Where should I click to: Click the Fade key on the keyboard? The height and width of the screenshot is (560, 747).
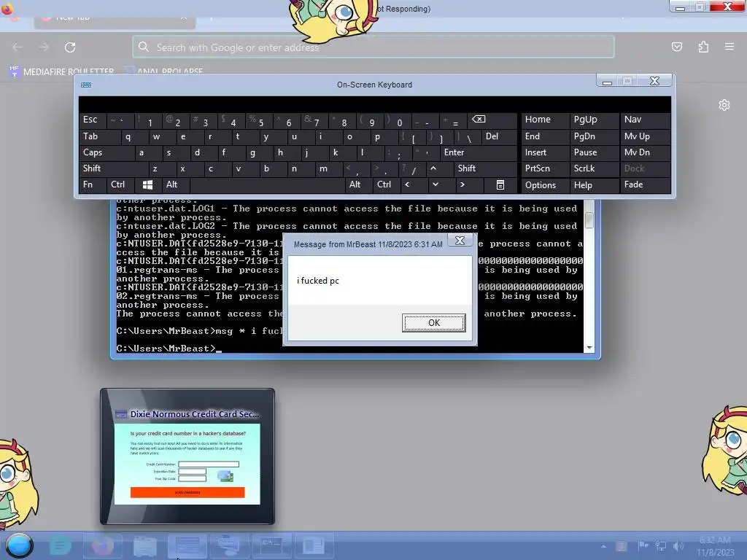[645, 184]
